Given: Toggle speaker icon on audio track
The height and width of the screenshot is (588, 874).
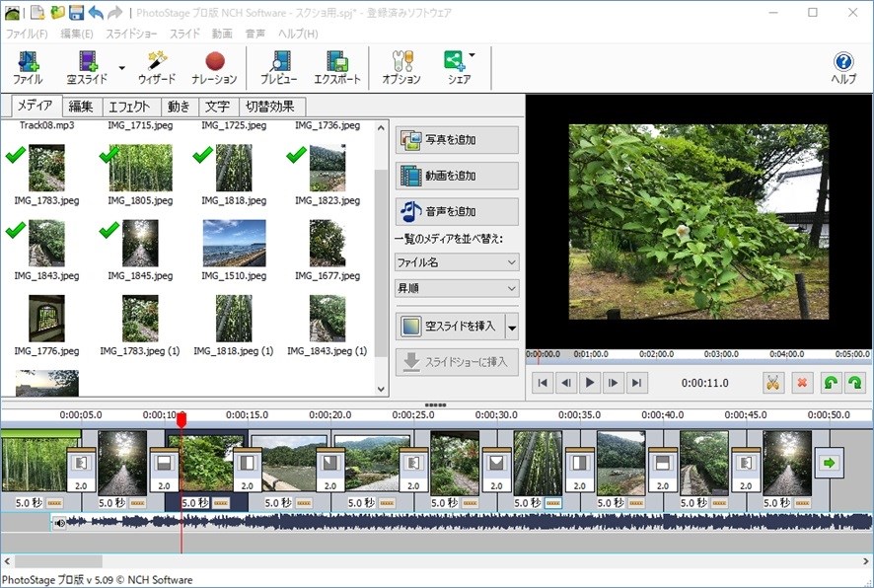Looking at the screenshot, I should tap(60, 523).
